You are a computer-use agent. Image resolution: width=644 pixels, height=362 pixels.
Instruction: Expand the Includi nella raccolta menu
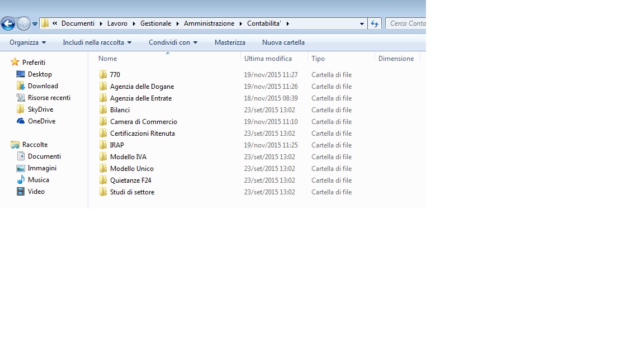point(97,42)
